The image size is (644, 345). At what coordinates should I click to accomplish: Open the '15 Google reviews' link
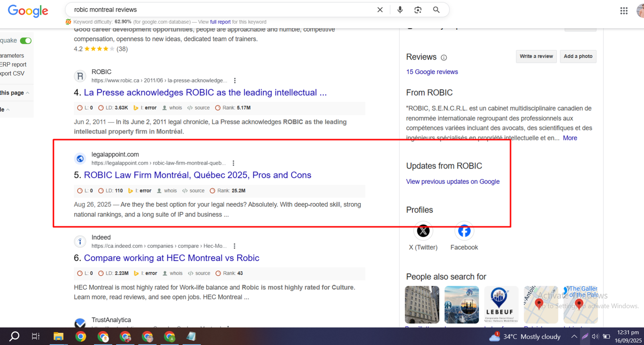pyautogui.click(x=432, y=72)
